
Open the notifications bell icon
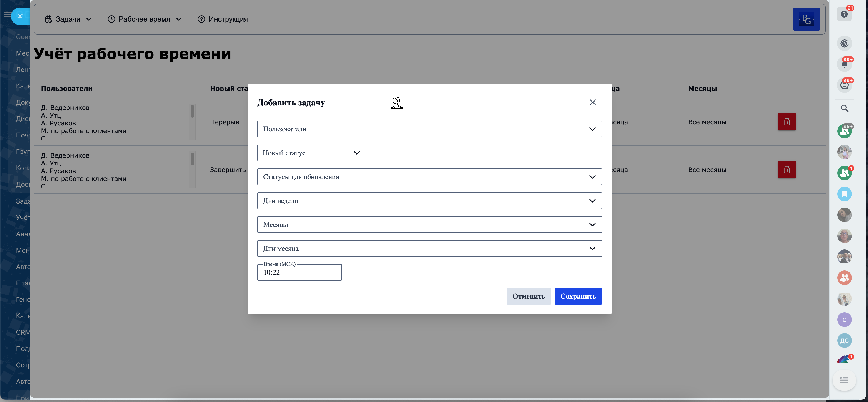pos(844,64)
